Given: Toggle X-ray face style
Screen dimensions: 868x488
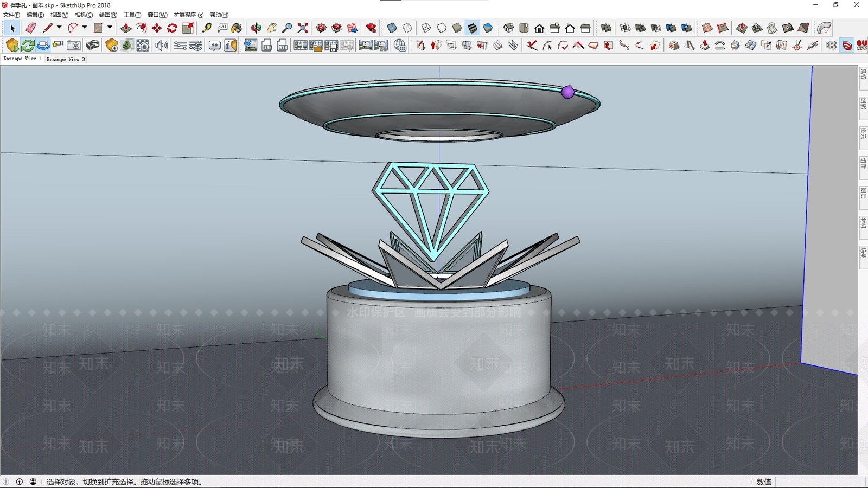Looking at the screenshot, I should coord(392,28).
